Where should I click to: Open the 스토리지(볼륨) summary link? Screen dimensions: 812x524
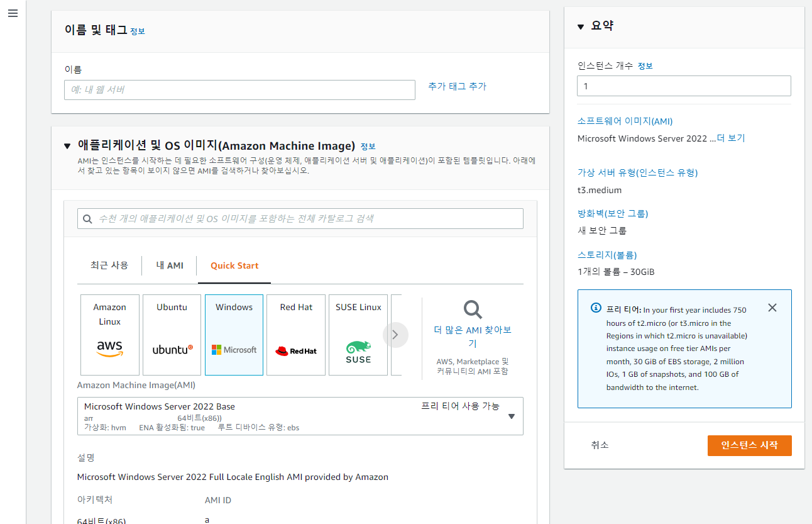pos(607,255)
